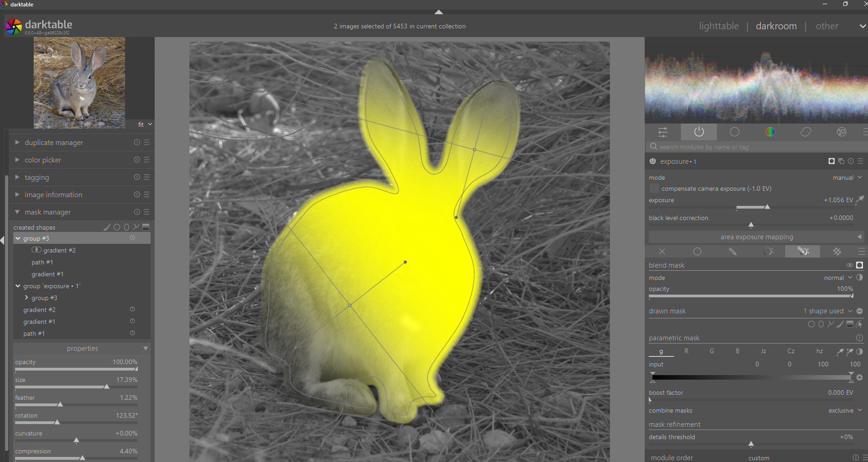868x462 pixels.
Task: Add a gradient shape in mask manager
Action: click(146, 227)
